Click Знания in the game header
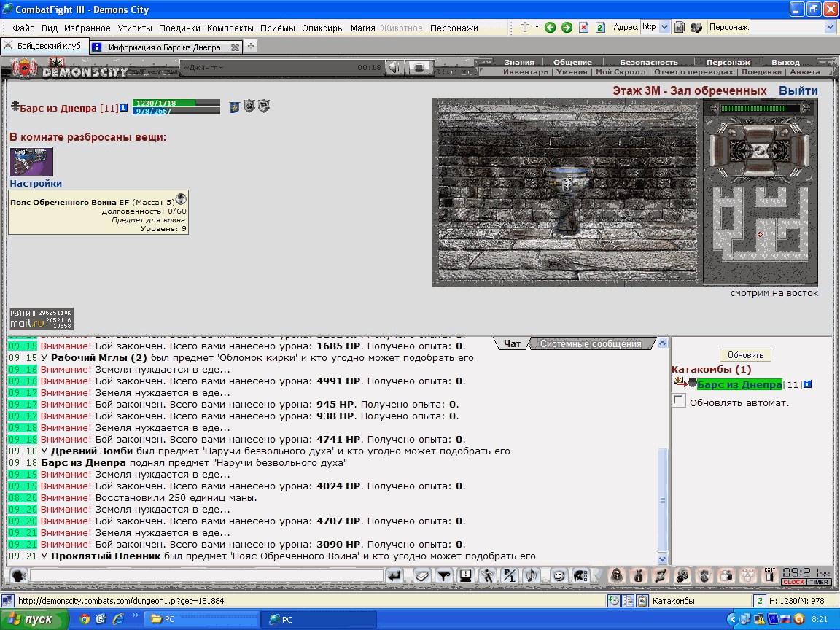The image size is (840, 630). click(519, 62)
